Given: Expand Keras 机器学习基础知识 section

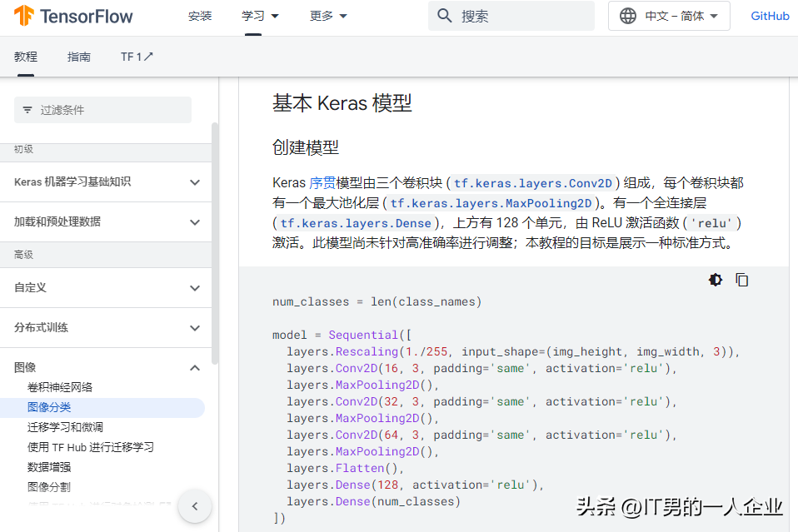Looking at the screenshot, I should click(106, 182).
